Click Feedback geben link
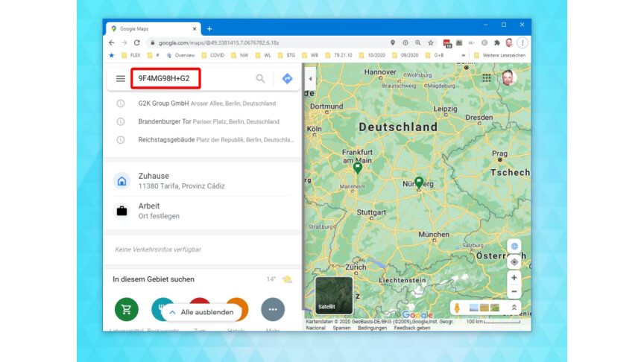 [412, 328]
